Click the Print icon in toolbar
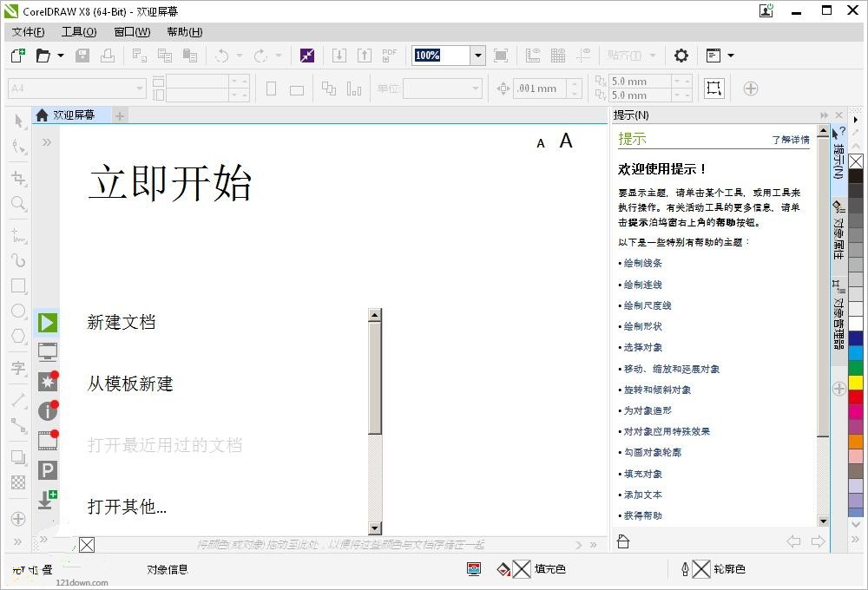The width and height of the screenshot is (868, 590). [x=108, y=56]
